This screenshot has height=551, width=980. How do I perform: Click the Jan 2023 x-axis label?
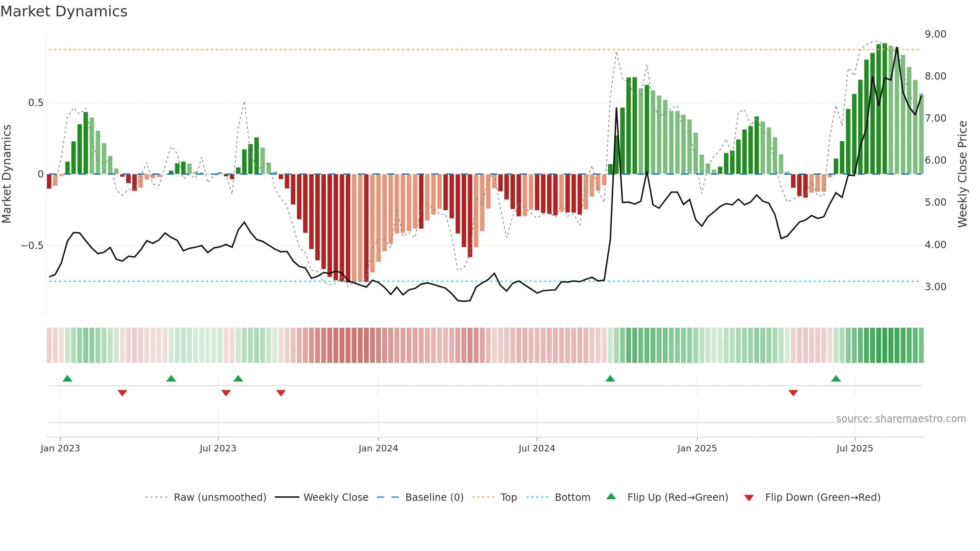pyautogui.click(x=60, y=448)
